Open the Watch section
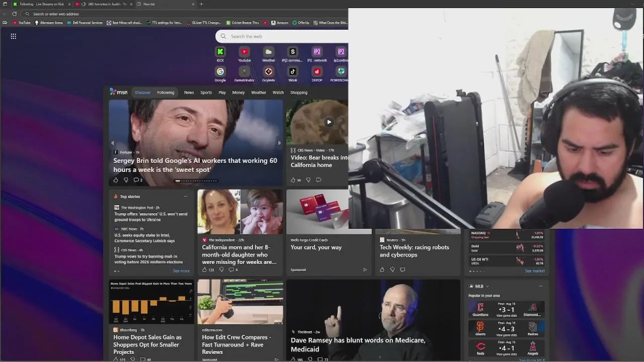Viewport: 644px width, 362px height. point(278,93)
